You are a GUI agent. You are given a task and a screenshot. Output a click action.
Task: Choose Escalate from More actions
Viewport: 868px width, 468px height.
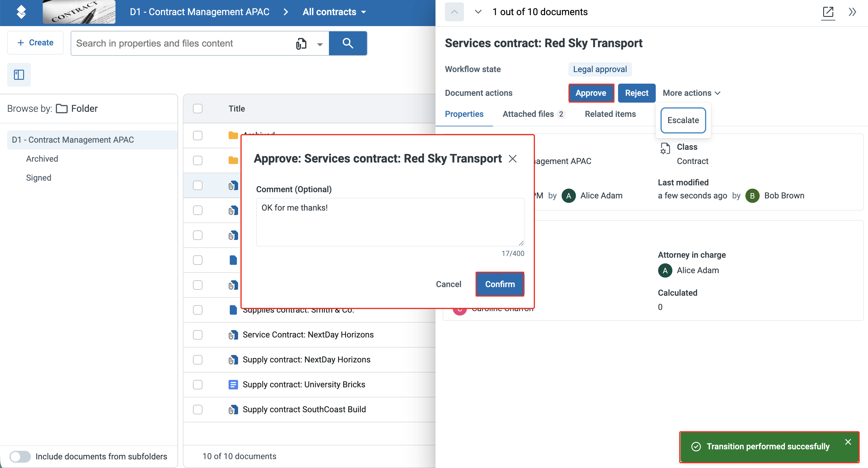click(x=683, y=120)
